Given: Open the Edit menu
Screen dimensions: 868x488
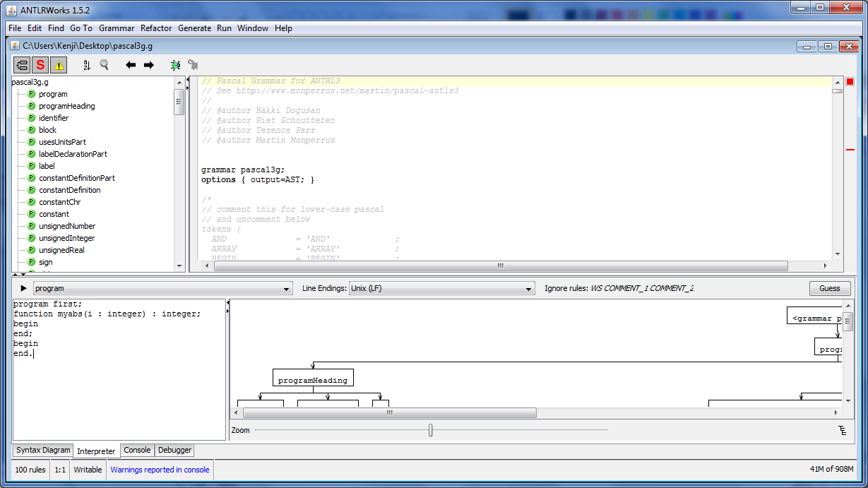Looking at the screenshot, I should pos(35,28).
